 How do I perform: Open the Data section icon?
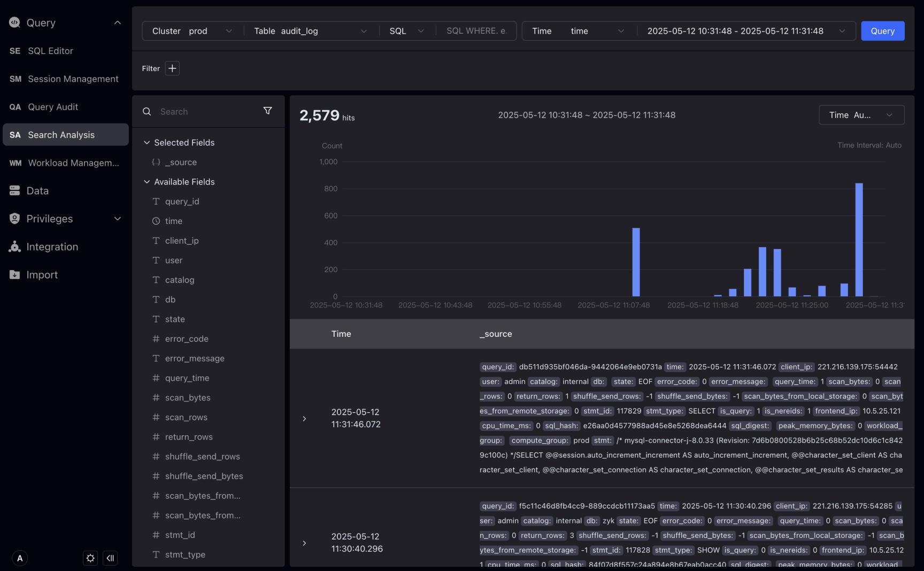(x=15, y=191)
